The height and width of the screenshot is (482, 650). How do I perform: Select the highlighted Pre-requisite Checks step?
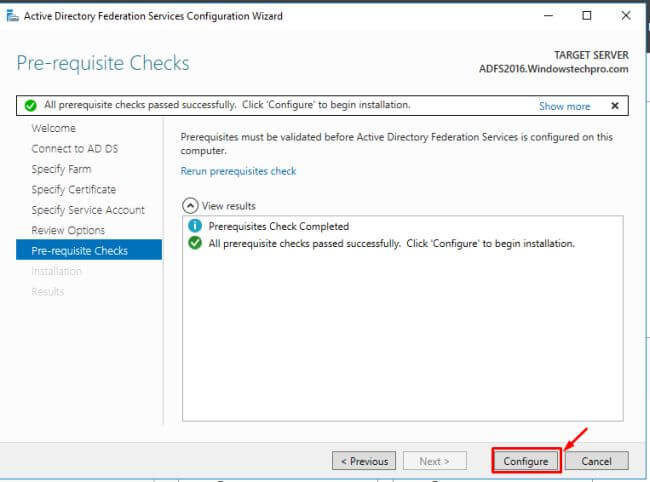tap(89, 250)
